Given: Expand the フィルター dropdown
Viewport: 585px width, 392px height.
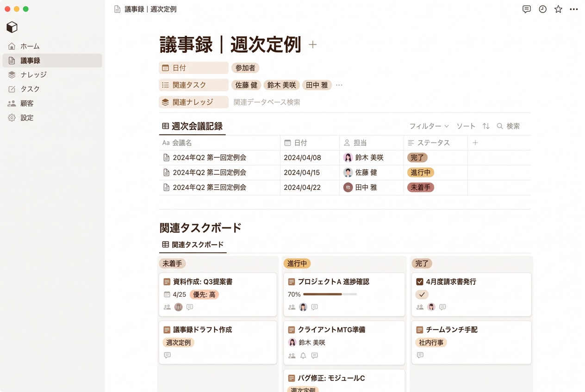Looking at the screenshot, I should (429, 126).
